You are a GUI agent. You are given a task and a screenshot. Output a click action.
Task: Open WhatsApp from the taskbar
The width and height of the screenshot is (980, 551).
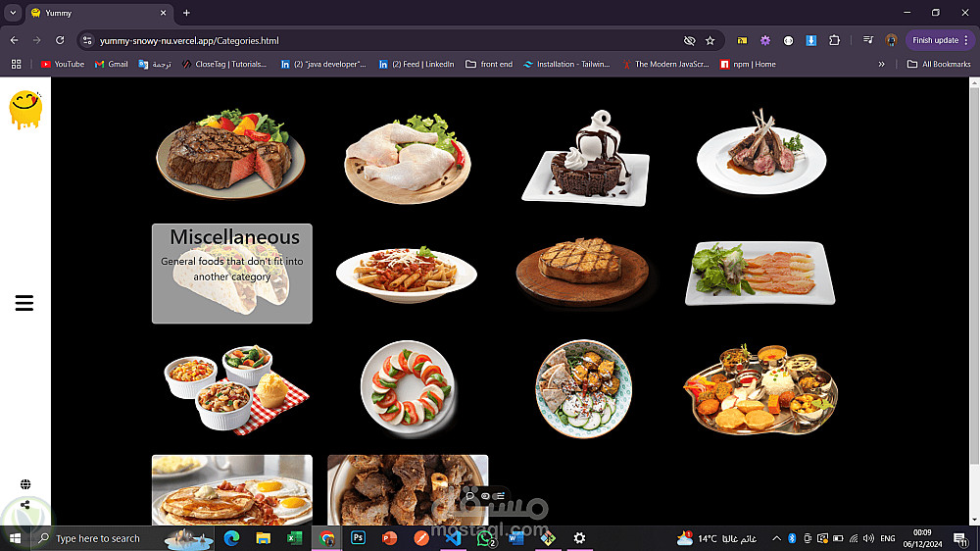tap(485, 538)
